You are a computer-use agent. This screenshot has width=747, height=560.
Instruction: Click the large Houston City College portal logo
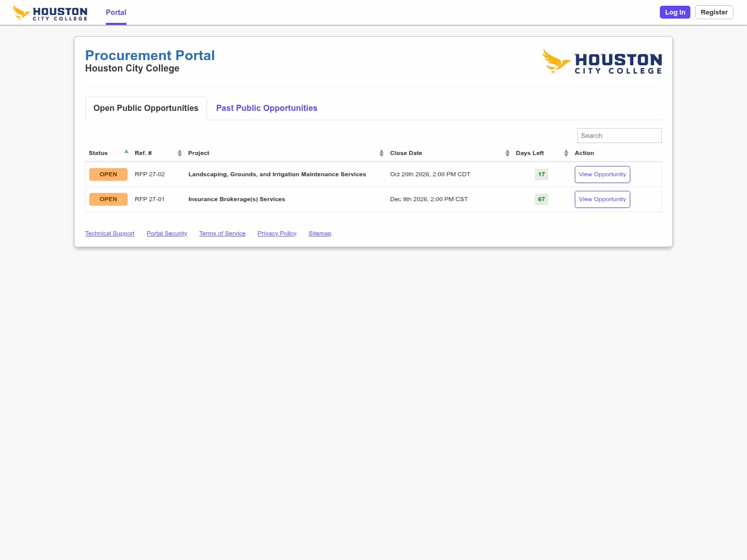[602, 61]
